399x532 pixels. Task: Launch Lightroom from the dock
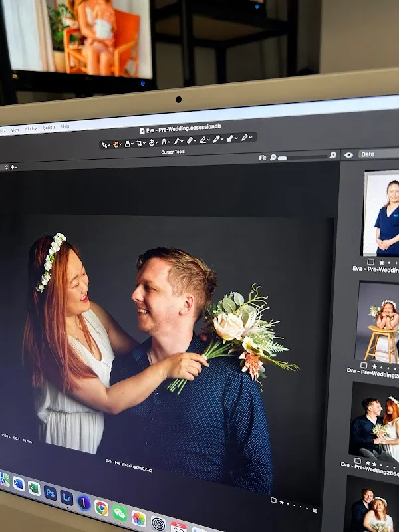pyautogui.click(x=66, y=497)
